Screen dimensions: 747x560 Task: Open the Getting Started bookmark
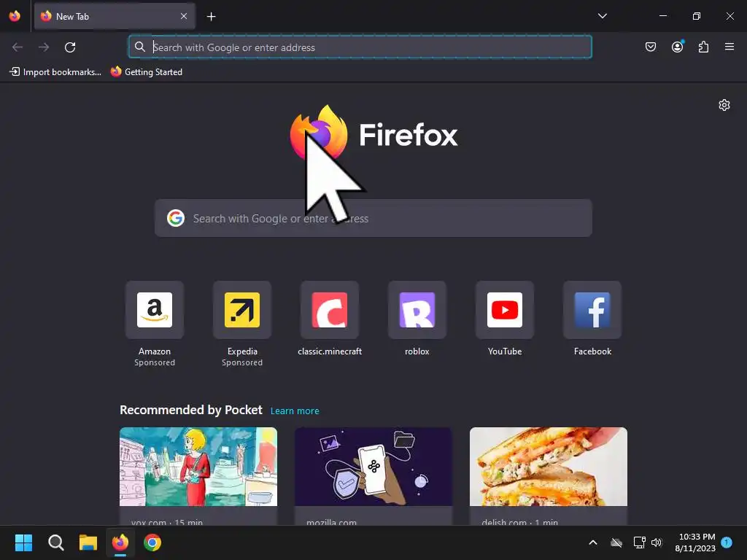pyautogui.click(x=146, y=72)
